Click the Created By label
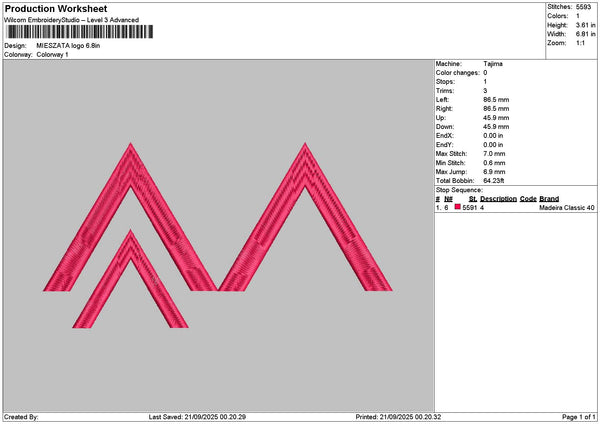This screenshot has height=424, width=600. (x=21, y=417)
